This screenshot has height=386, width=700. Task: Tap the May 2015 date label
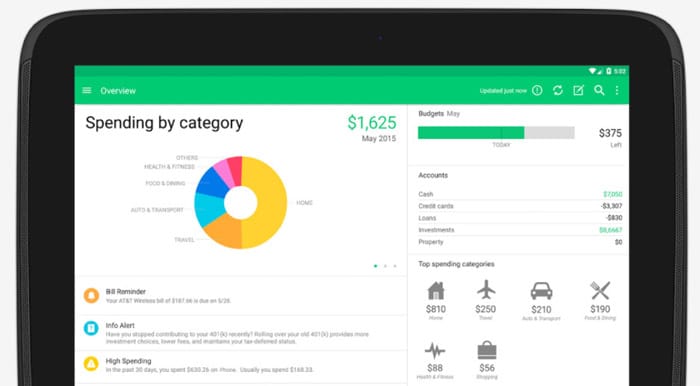click(x=379, y=139)
